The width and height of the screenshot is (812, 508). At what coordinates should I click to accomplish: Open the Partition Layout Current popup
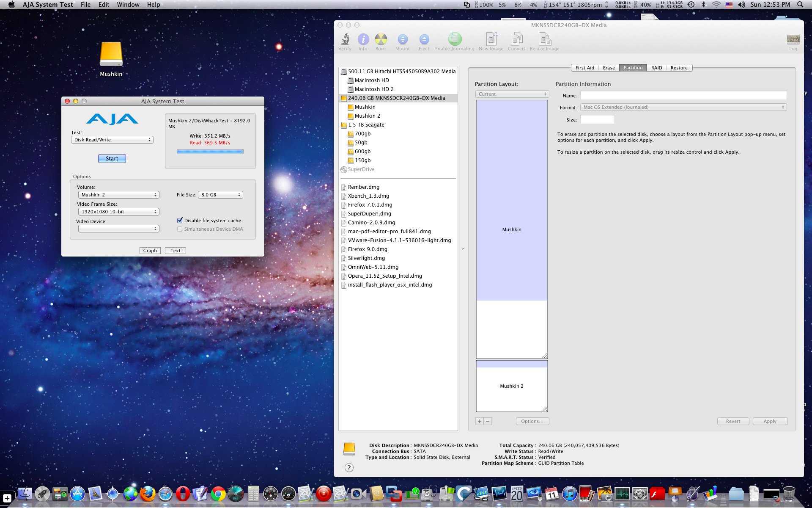[512, 94]
